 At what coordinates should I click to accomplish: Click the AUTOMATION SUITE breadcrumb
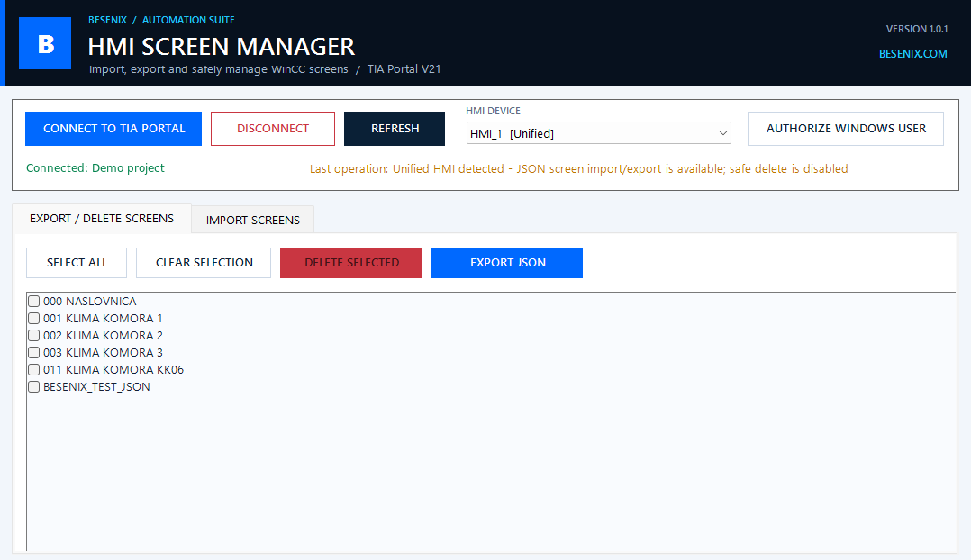[x=188, y=20]
